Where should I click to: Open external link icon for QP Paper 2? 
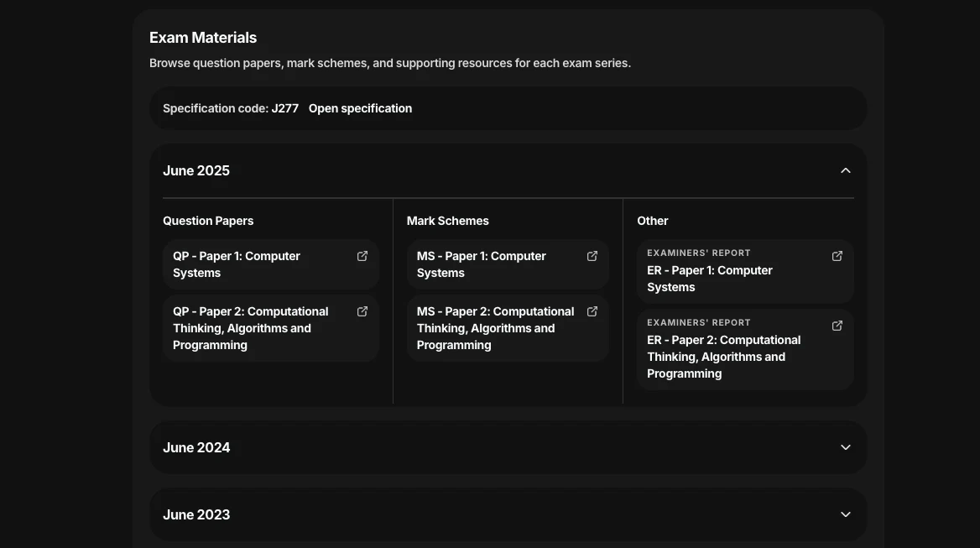coord(362,311)
